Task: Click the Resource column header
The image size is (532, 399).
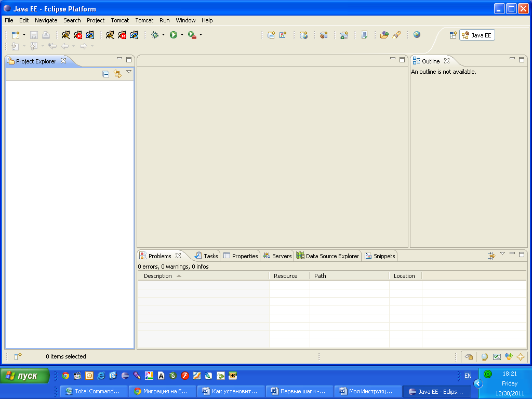Action: tap(289, 276)
